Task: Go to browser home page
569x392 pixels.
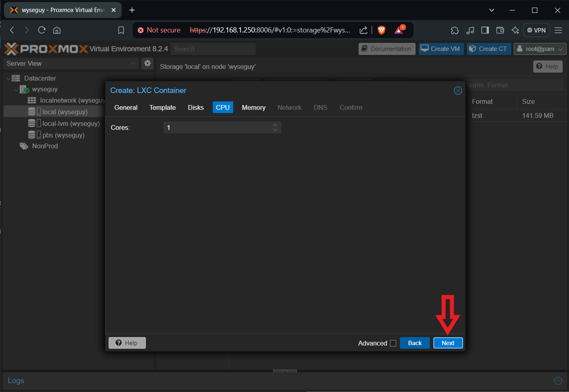Action: (x=57, y=30)
